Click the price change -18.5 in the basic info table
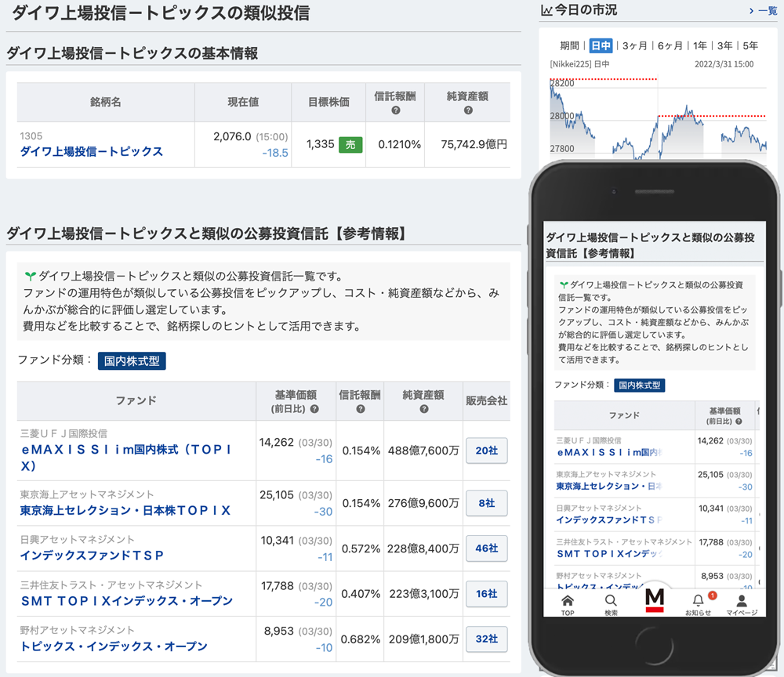The height and width of the screenshot is (677, 784). (x=275, y=153)
